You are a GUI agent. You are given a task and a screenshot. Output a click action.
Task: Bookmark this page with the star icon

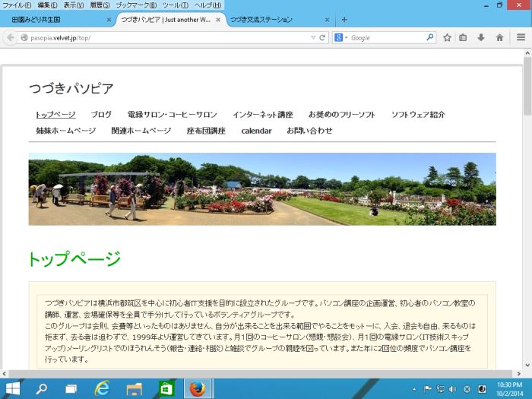447,37
